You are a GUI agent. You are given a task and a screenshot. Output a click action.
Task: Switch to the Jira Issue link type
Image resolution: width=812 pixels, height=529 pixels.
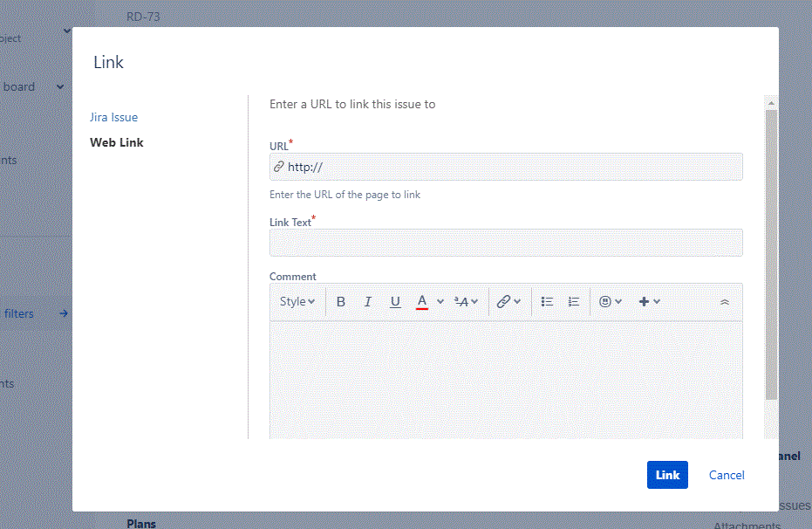click(113, 117)
